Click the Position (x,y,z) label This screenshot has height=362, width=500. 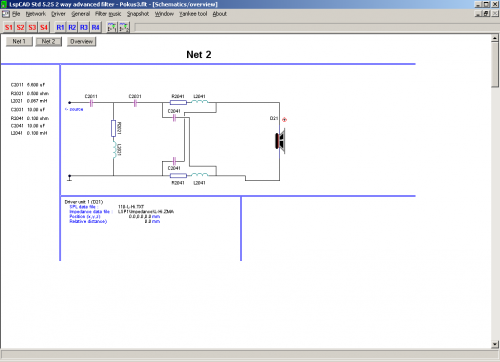[x=85, y=216]
